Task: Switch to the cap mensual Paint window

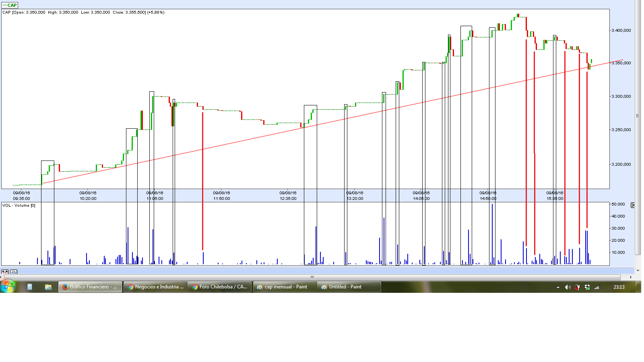Action: [x=285, y=287]
